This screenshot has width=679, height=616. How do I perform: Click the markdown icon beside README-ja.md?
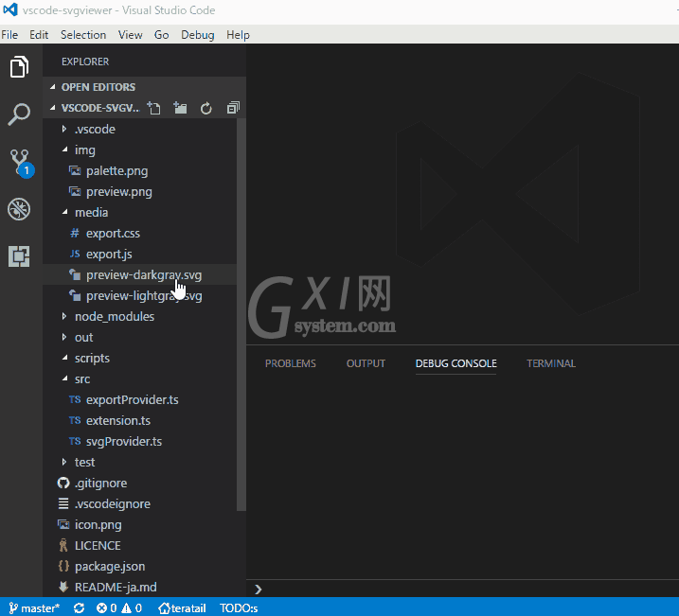(63, 587)
